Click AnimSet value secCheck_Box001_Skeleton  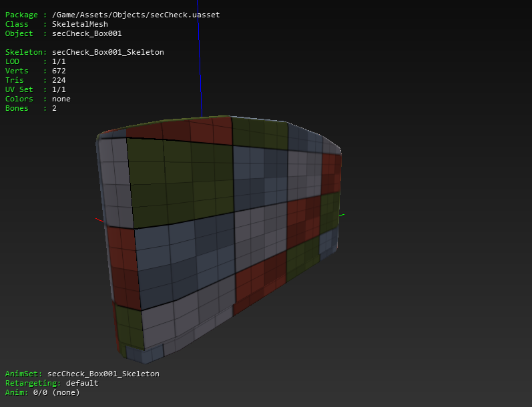pyautogui.click(x=103, y=374)
